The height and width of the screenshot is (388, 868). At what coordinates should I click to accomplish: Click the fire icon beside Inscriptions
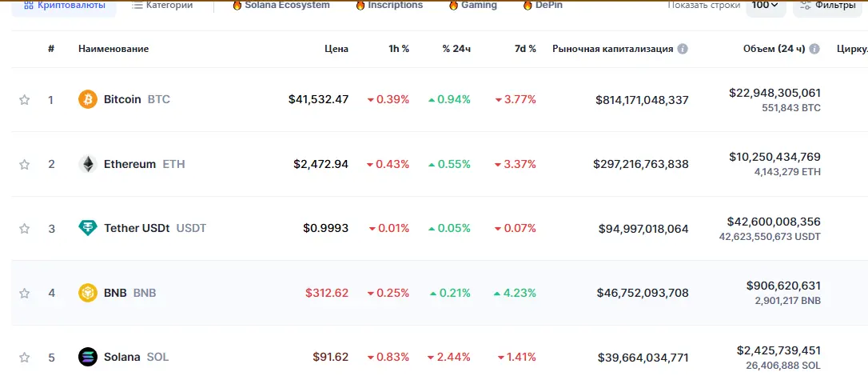[x=360, y=6]
